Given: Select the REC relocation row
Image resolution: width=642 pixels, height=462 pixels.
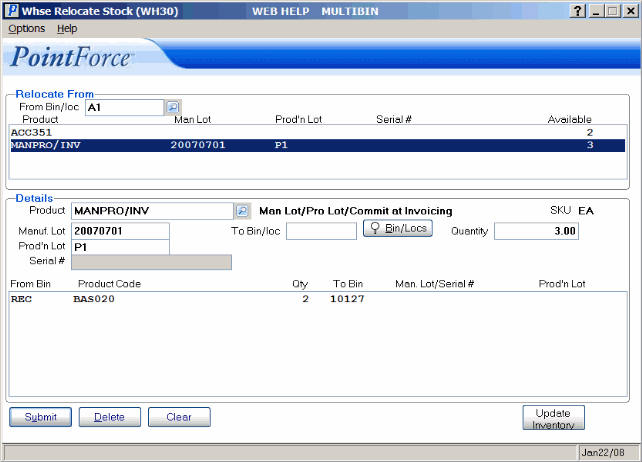Looking at the screenshot, I should click(x=318, y=299).
